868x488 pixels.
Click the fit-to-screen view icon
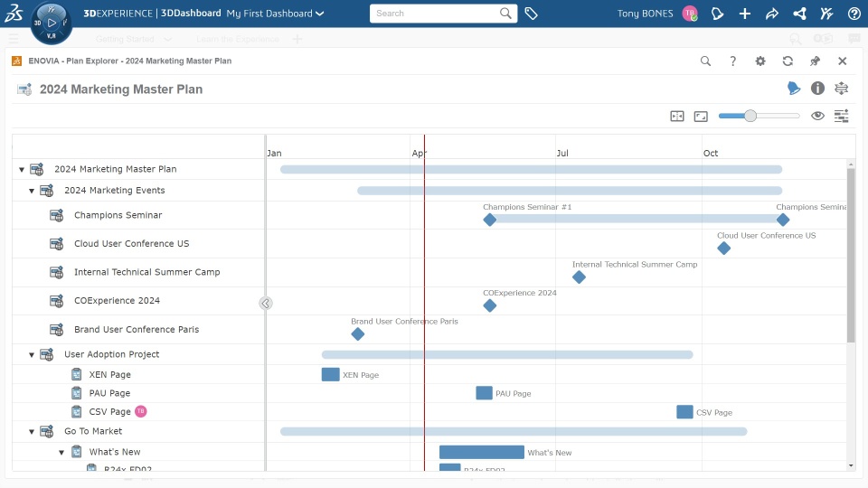coord(701,117)
